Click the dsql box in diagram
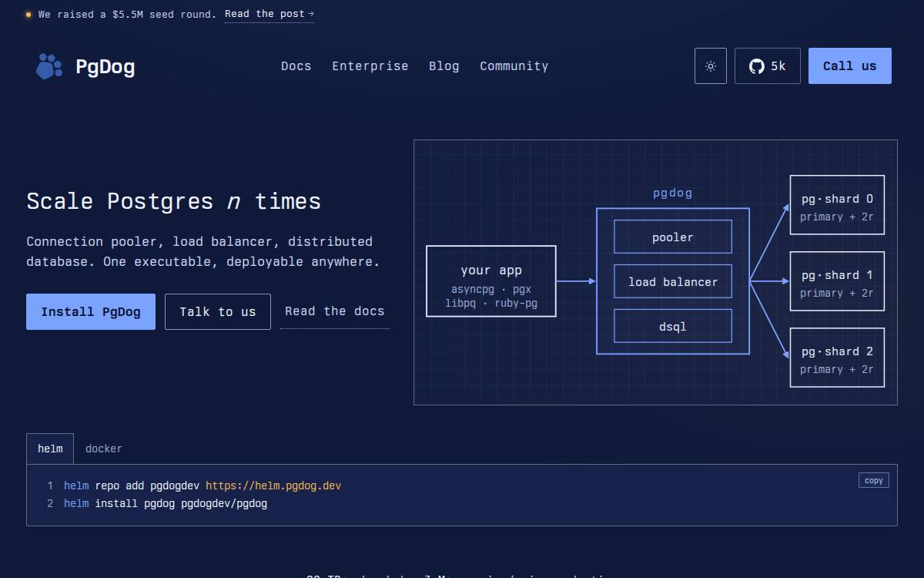This screenshot has width=924, height=578. (x=673, y=326)
